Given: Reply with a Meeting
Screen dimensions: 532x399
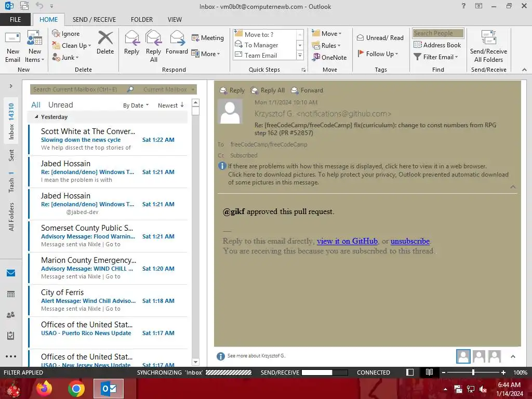Looking at the screenshot, I should click(x=208, y=37).
